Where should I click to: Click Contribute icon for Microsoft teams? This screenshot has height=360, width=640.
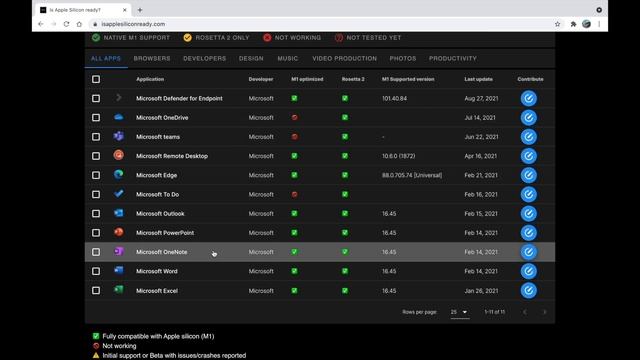tap(528, 137)
